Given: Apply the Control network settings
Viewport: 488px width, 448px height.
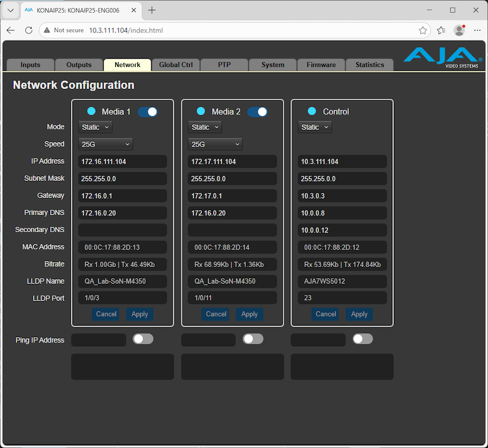Looking at the screenshot, I should (359, 314).
